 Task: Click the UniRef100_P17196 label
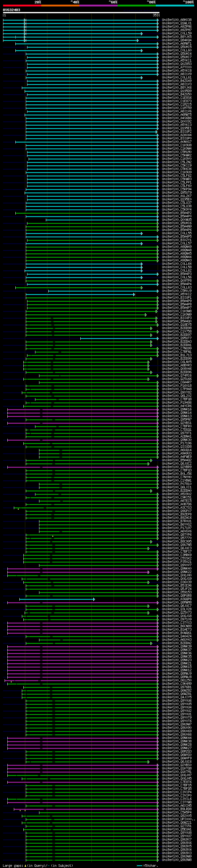(176, 443)
